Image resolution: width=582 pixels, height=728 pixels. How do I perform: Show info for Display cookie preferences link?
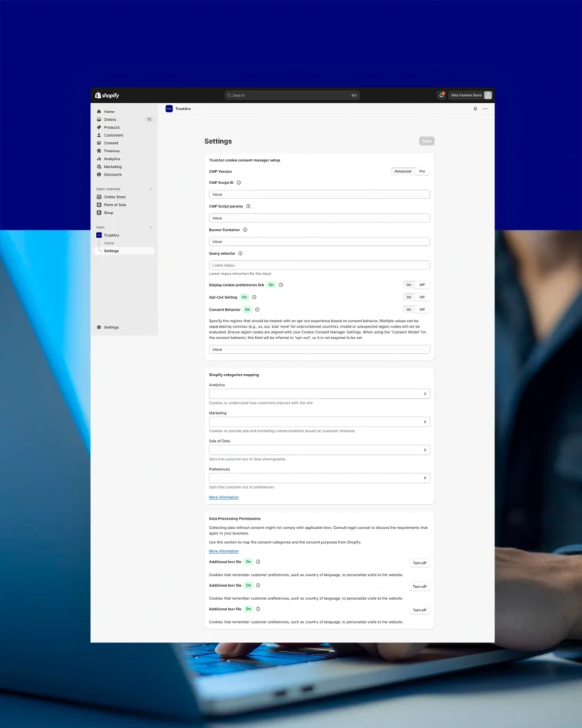click(x=281, y=285)
